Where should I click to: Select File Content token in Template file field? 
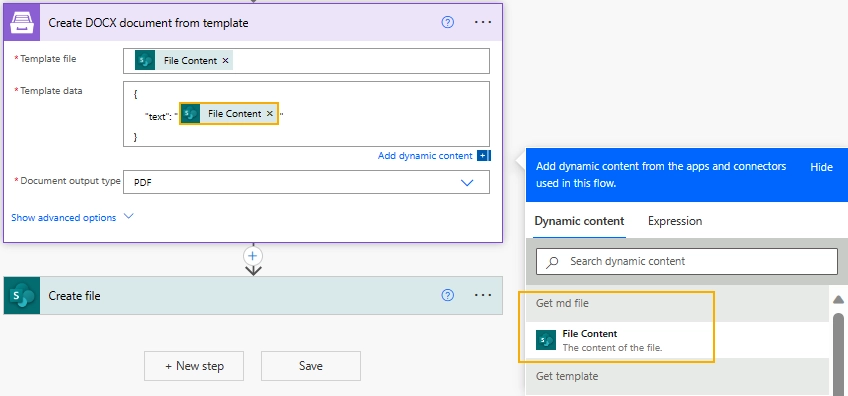coord(184,61)
